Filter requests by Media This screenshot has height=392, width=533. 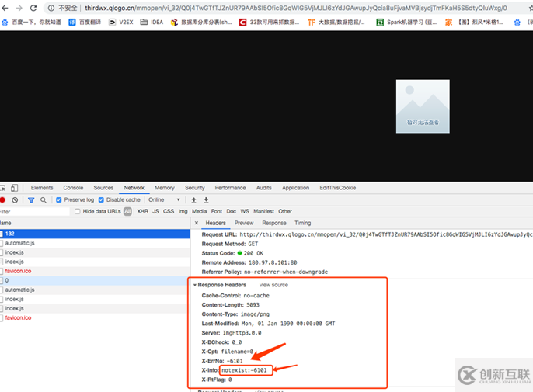[199, 212]
